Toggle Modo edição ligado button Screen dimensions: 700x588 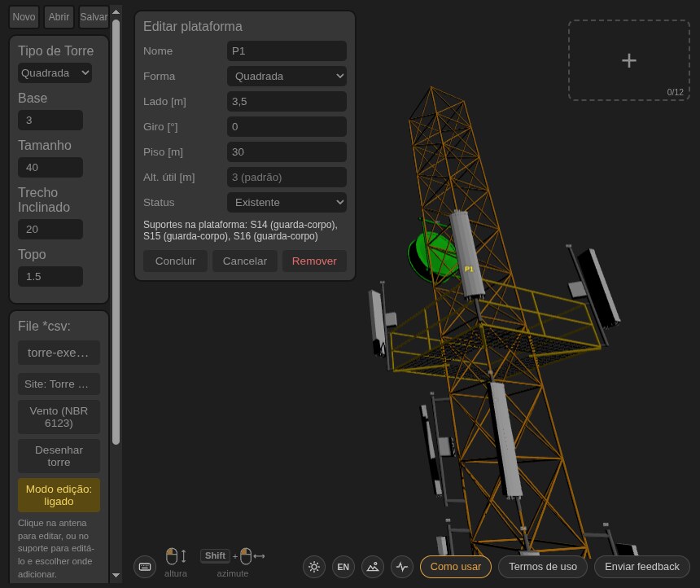[x=59, y=495]
